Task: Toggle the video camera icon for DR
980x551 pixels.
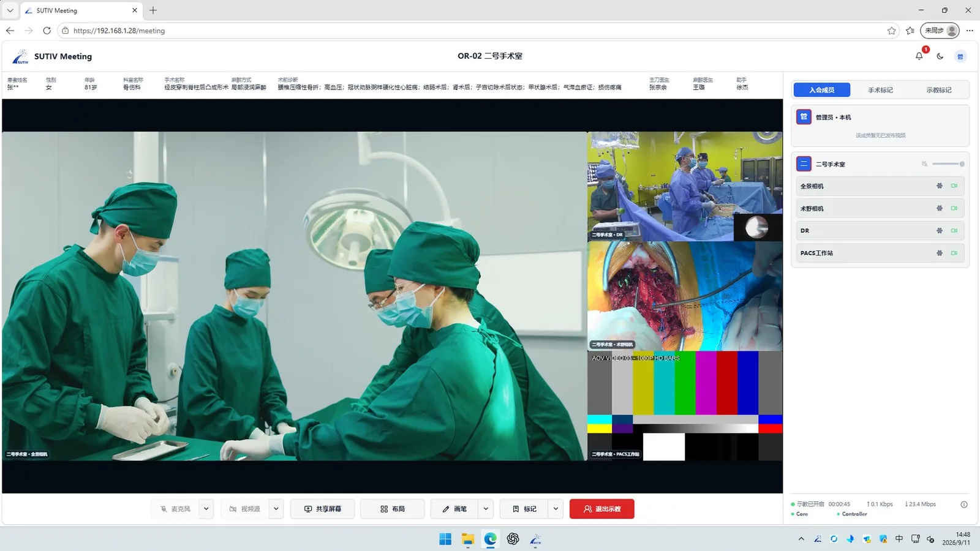Action: click(954, 231)
